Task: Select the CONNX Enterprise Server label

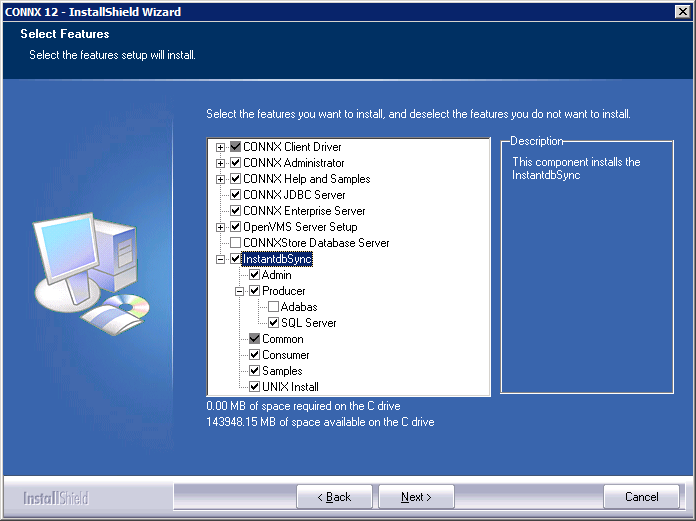Action: 304,211
